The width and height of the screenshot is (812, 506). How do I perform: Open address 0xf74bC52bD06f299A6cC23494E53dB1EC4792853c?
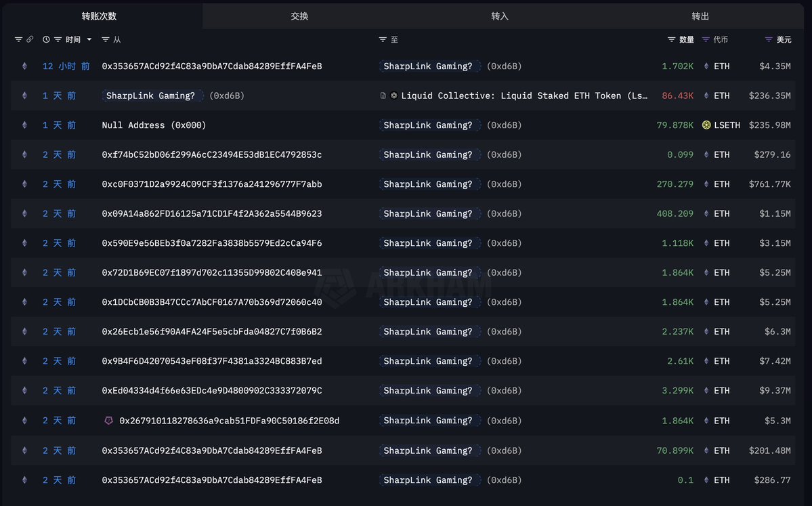click(x=212, y=154)
